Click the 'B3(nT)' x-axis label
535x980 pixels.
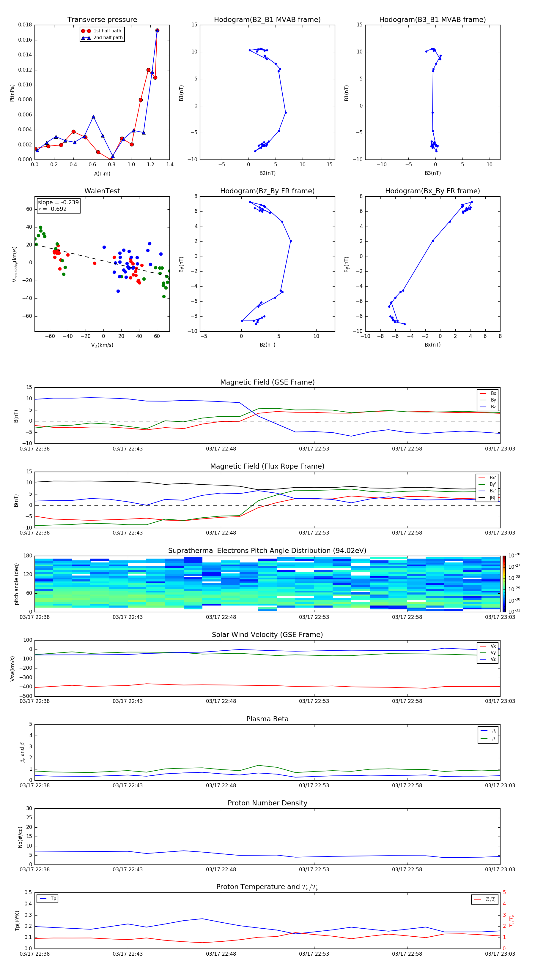point(432,173)
